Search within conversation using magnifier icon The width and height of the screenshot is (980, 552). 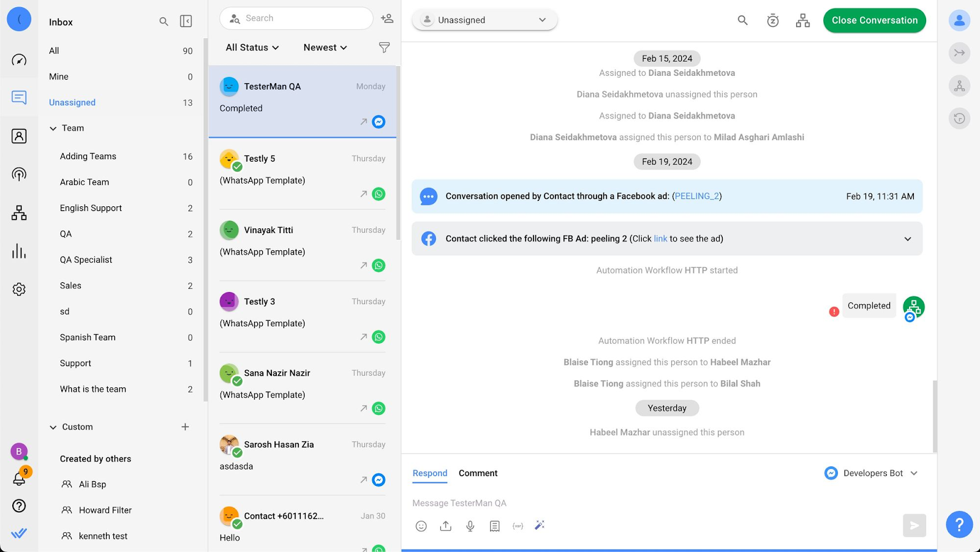[742, 20]
